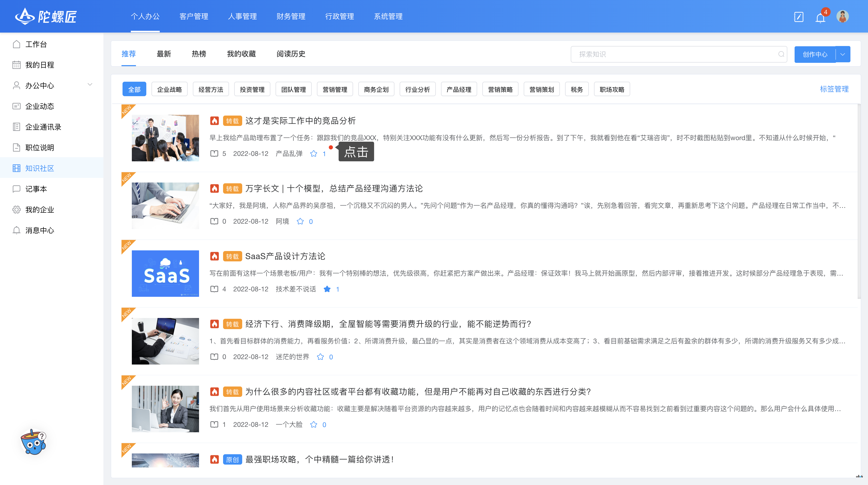The height and width of the screenshot is (485, 868).
Task: Select 知识社区 in the sidebar
Action: point(51,168)
